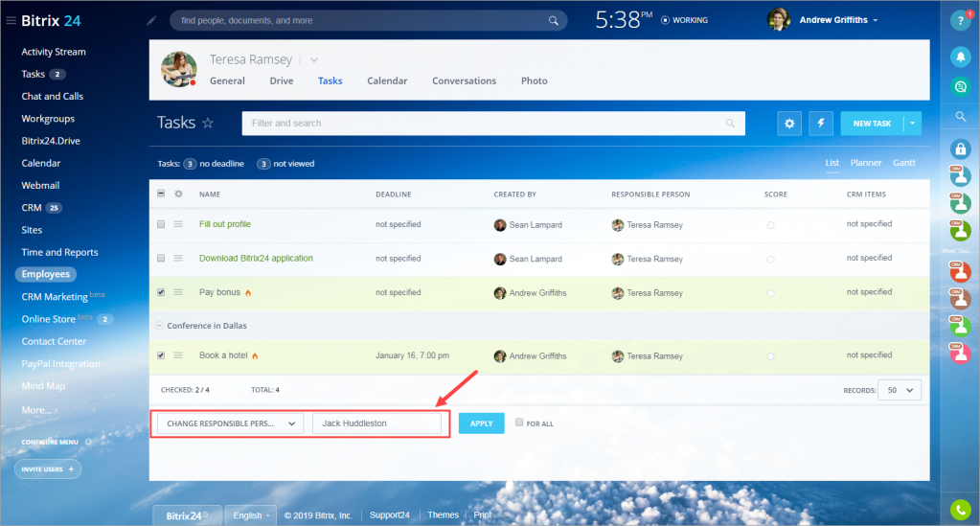Add Tasks page to favorites star
Screen dimensions: 980x526
pyautogui.click(x=208, y=123)
